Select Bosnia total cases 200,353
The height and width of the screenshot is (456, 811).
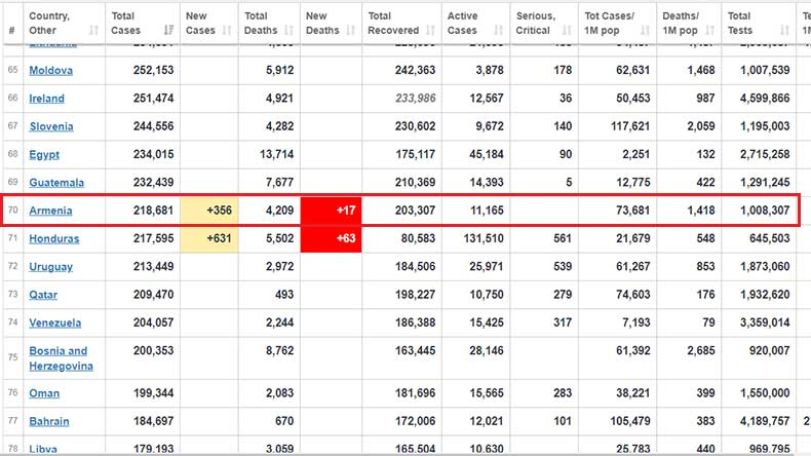[153, 351]
